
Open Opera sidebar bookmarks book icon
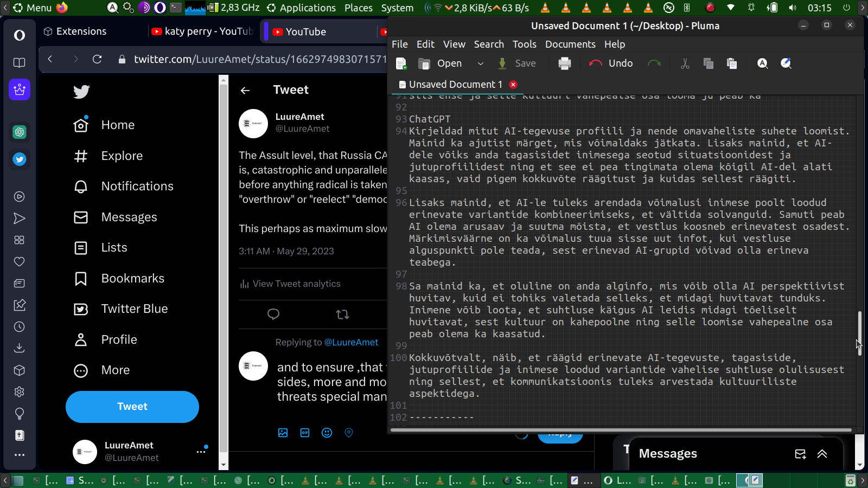(x=20, y=63)
